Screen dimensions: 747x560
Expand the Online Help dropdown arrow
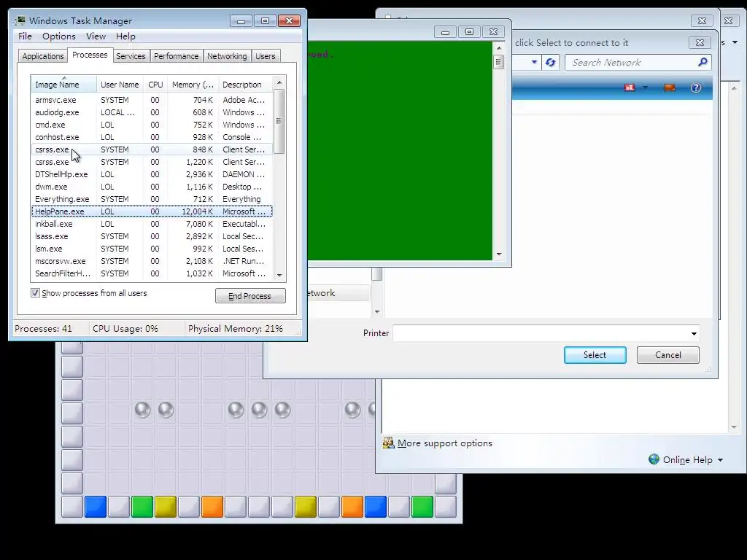click(x=720, y=460)
